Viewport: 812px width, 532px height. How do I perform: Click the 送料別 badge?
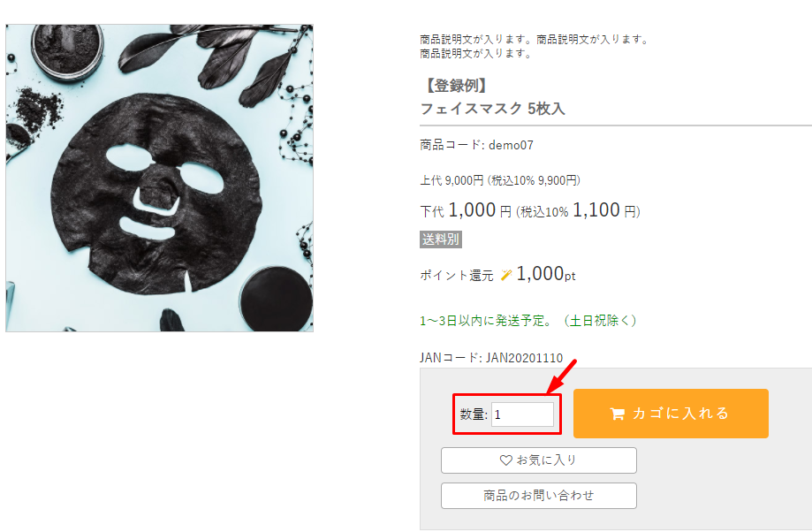click(x=441, y=239)
